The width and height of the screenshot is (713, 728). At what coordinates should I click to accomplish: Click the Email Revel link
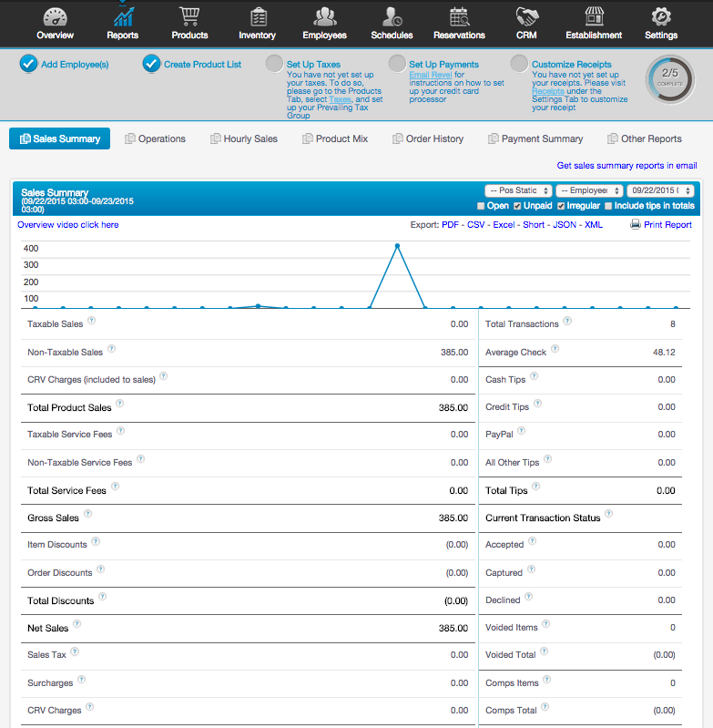(x=431, y=75)
